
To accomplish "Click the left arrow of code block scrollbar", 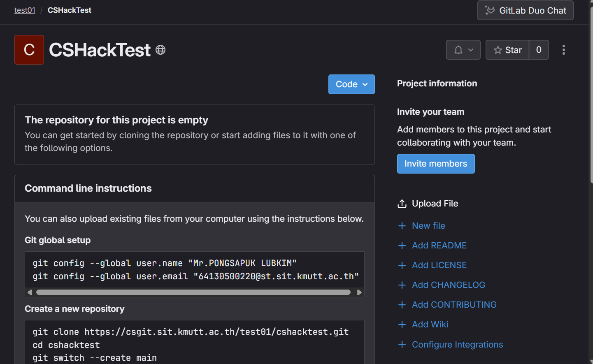I will pyautogui.click(x=30, y=292).
